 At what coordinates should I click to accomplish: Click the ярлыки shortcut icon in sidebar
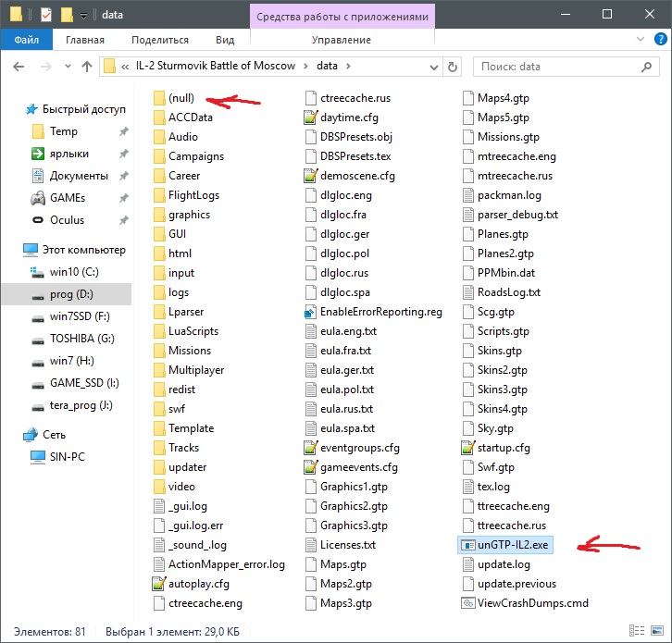[38, 154]
